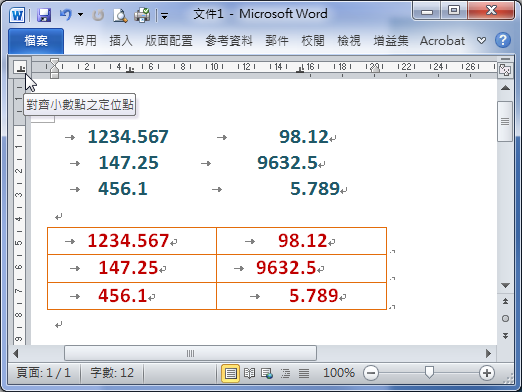Viewport: 522px width, 392px height.
Task: Open Select Browse Object circle button
Action: click(x=505, y=318)
